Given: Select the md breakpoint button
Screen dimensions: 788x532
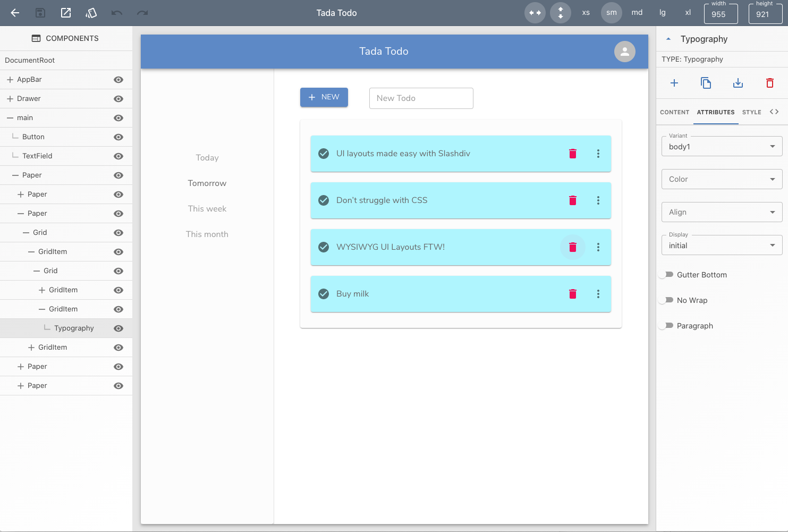Looking at the screenshot, I should [x=637, y=13].
